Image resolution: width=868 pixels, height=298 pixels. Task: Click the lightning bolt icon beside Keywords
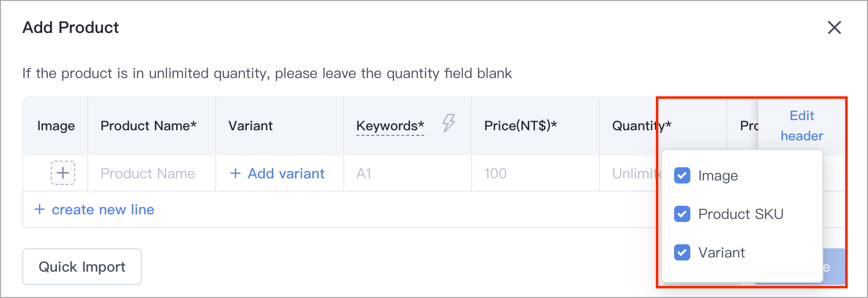pos(449,123)
